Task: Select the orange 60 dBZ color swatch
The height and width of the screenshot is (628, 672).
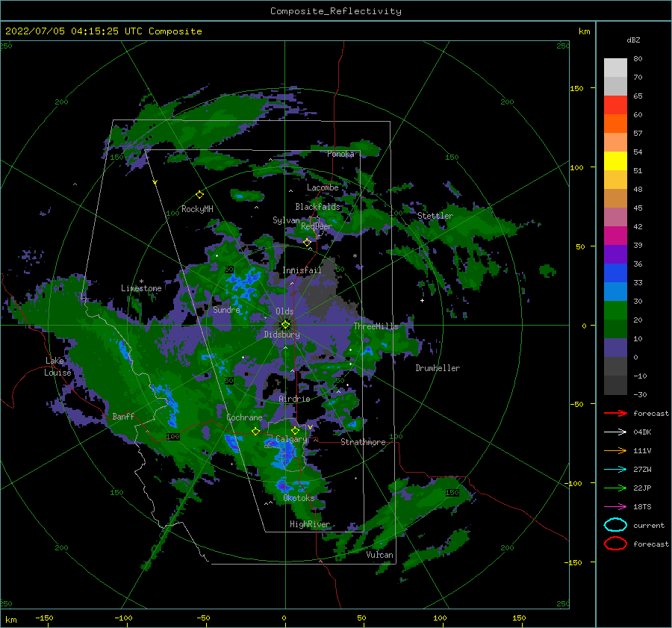Action: click(615, 123)
